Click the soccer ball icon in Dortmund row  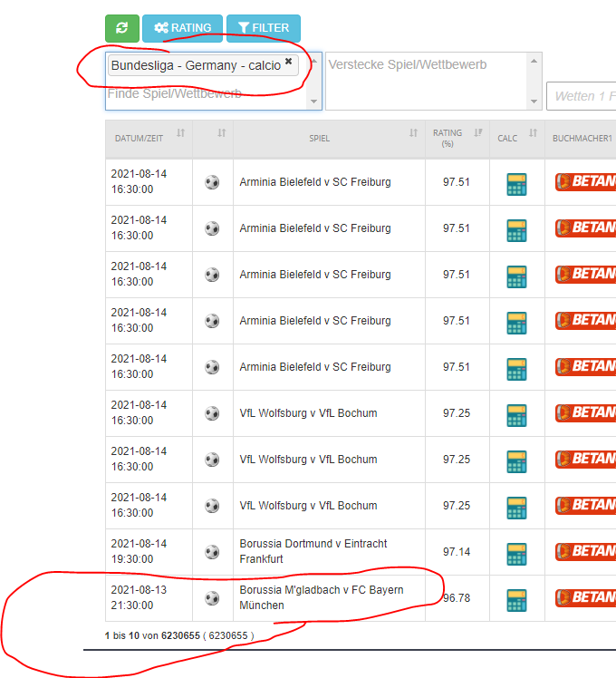coord(212,552)
